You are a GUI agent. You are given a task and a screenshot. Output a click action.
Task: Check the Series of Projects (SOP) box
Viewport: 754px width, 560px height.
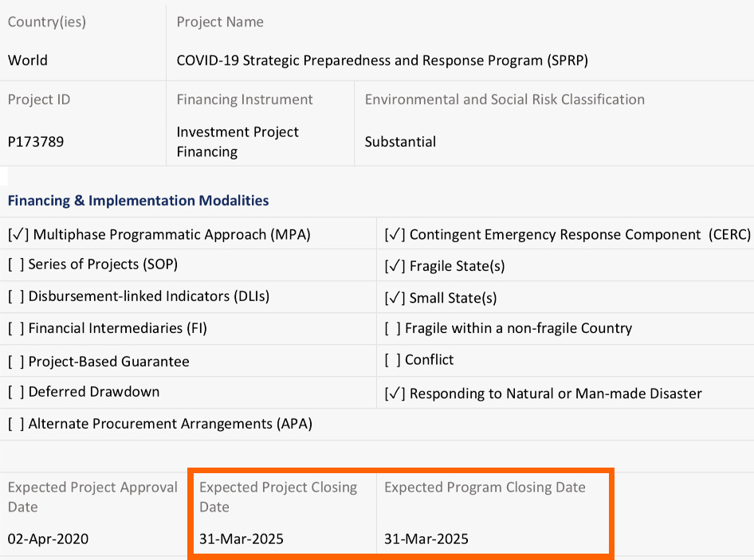point(16,264)
